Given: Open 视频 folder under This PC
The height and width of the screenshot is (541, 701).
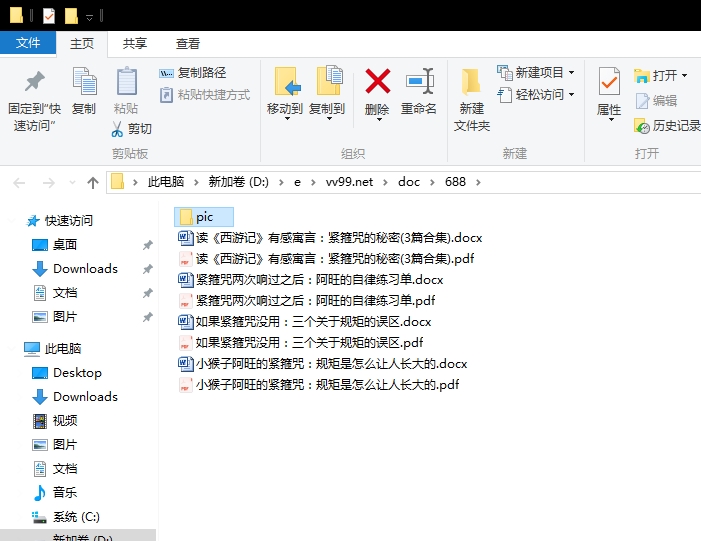Looking at the screenshot, I should (x=55, y=421).
